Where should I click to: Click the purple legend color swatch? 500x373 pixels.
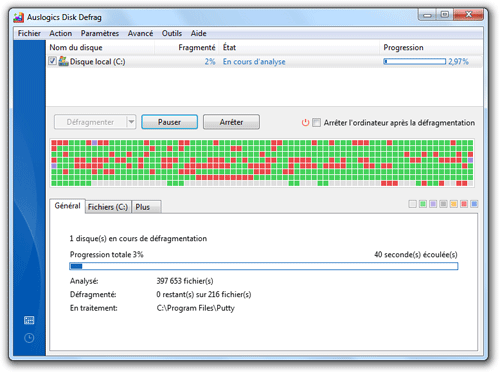[433, 204]
